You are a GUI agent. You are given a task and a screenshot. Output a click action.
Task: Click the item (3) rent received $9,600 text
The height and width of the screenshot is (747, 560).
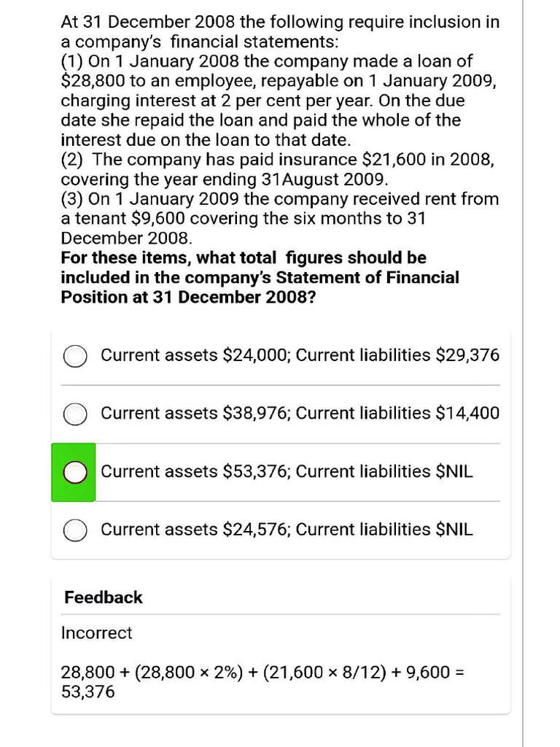[277, 218]
